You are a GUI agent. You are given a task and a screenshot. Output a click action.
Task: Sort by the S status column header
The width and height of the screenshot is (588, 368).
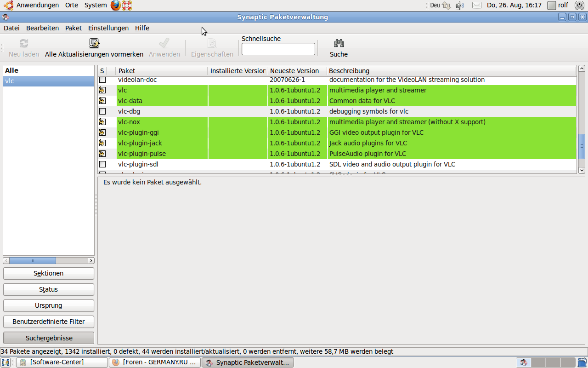point(102,71)
